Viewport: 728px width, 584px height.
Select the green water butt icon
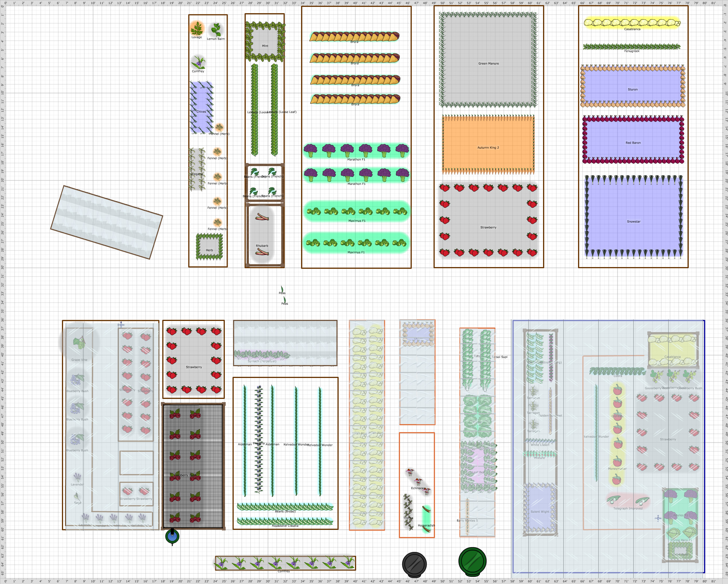(x=473, y=562)
